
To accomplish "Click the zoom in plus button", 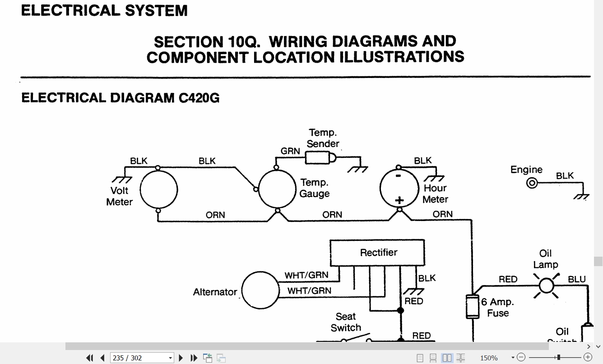I will [x=588, y=357].
